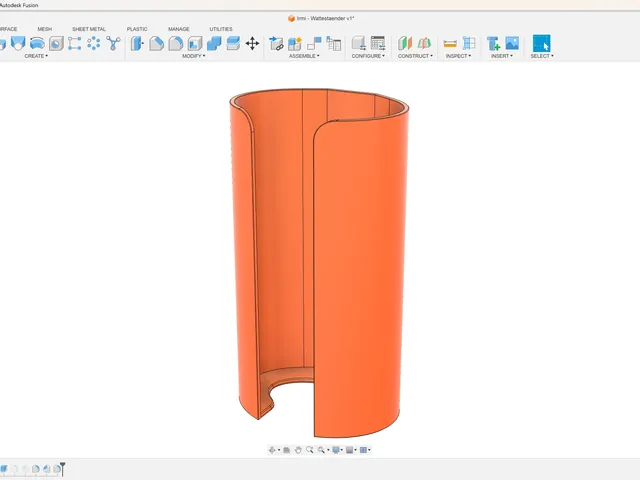Click the Joint tool icon
This screenshot has height=480, width=640.
(x=314, y=43)
